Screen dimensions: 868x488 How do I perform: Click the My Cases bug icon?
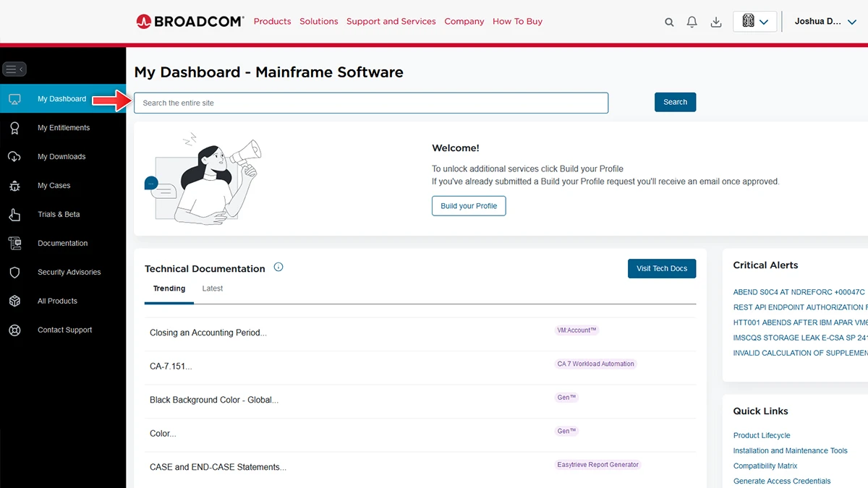pyautogui.click(x=14, y=186)
